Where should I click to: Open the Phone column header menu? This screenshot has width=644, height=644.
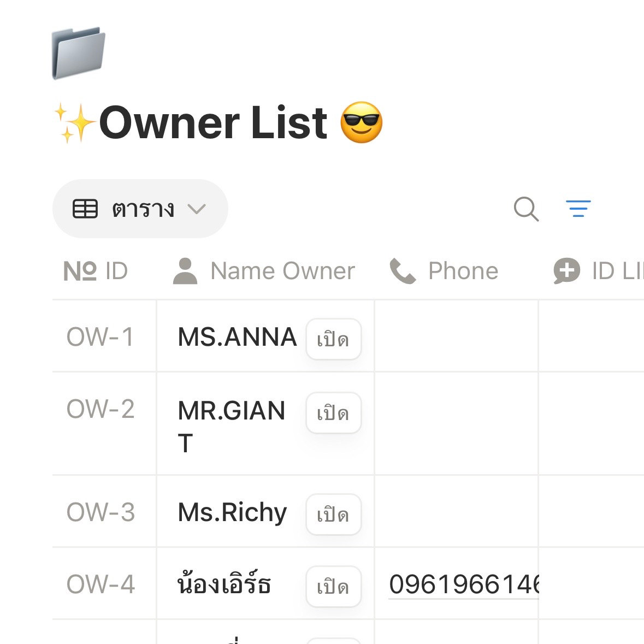pyautogui.click(x=444, y=271)
